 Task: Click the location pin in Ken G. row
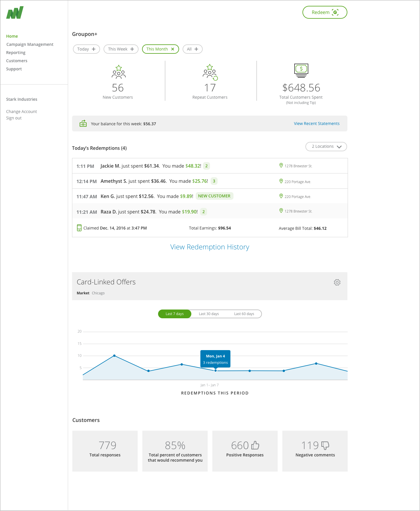(281, 196)
